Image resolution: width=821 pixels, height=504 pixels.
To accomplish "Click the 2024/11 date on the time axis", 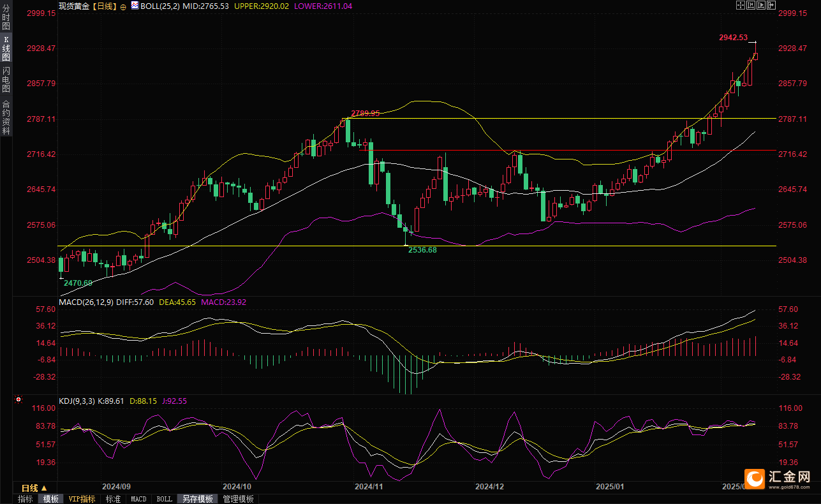I will click(369, 486).
